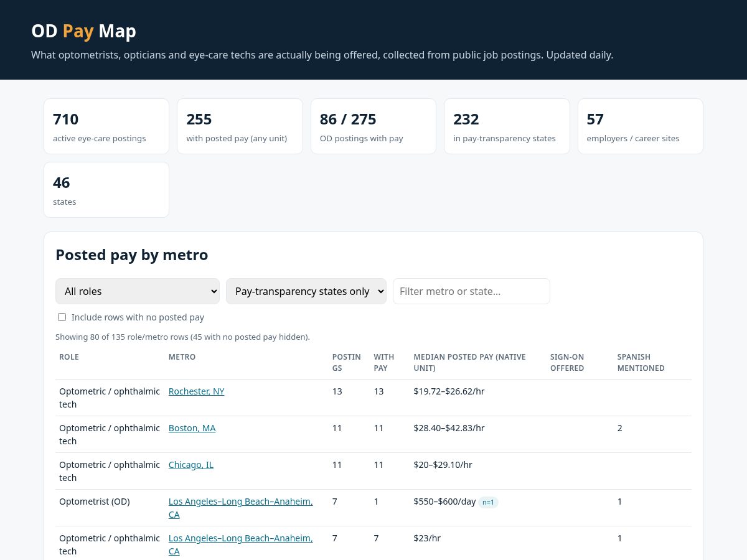Screen dimensions: 747x560
Task: Open the Chicago, IL metro link
Action: [190, 465]
